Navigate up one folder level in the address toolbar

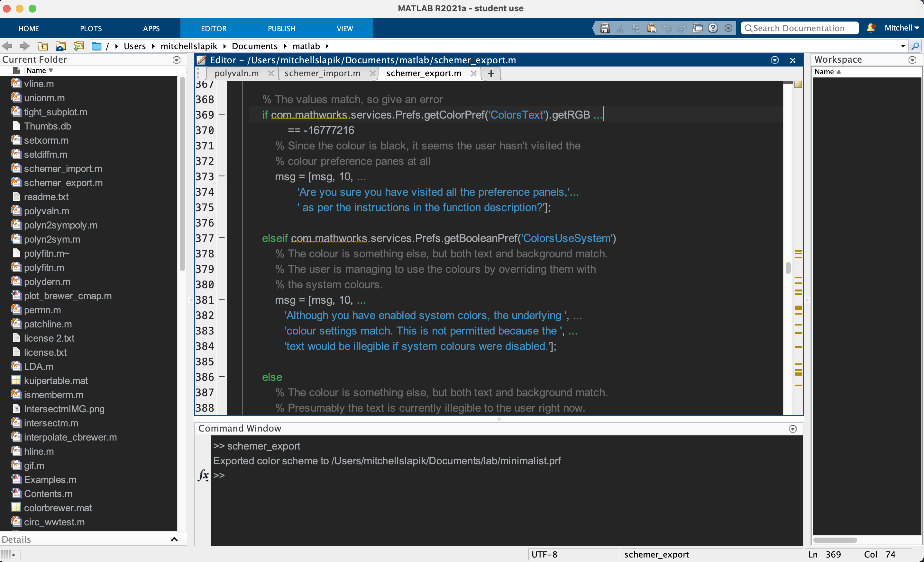(43, 46)
